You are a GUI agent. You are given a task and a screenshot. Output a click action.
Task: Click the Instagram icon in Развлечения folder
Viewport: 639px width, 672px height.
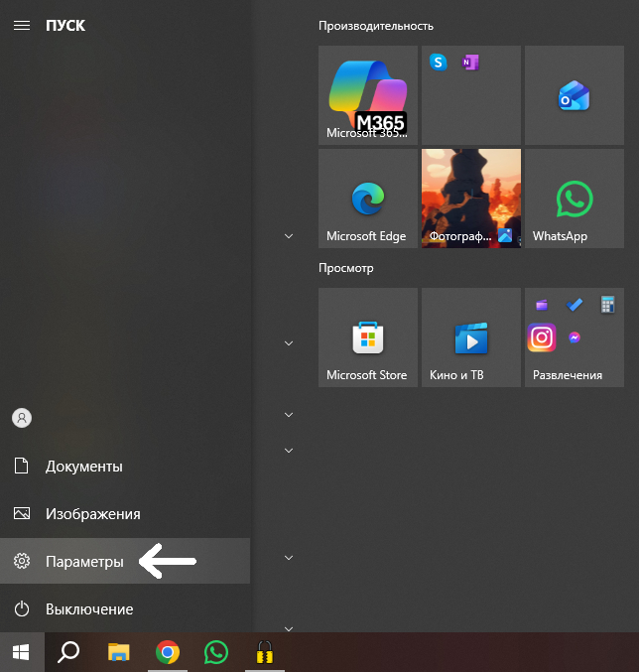542,337
